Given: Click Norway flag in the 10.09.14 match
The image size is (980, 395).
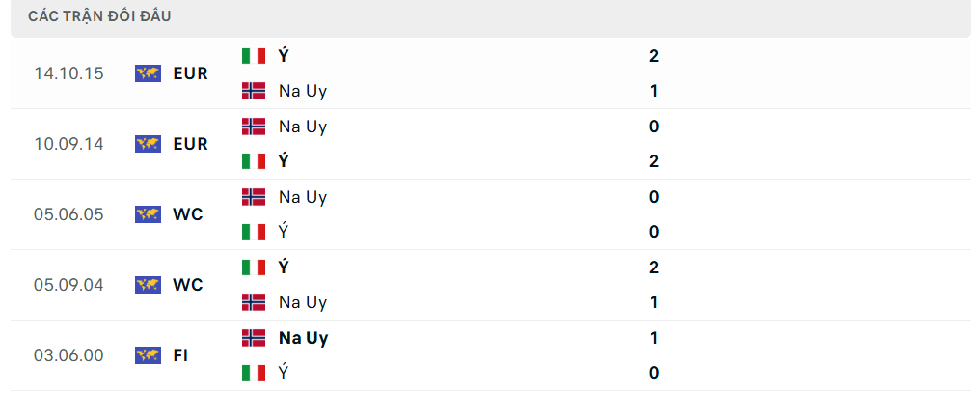Looking at the screenshot, I should pos(254,127).
